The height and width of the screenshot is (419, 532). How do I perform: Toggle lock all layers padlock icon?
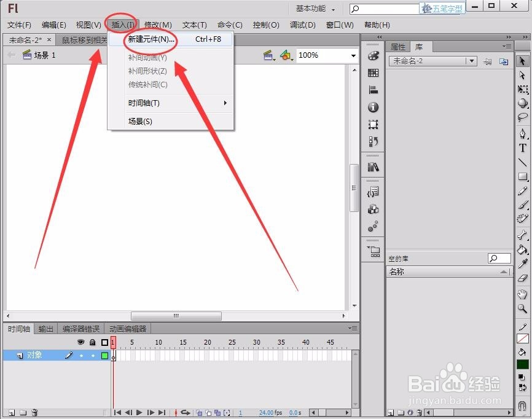92,342
